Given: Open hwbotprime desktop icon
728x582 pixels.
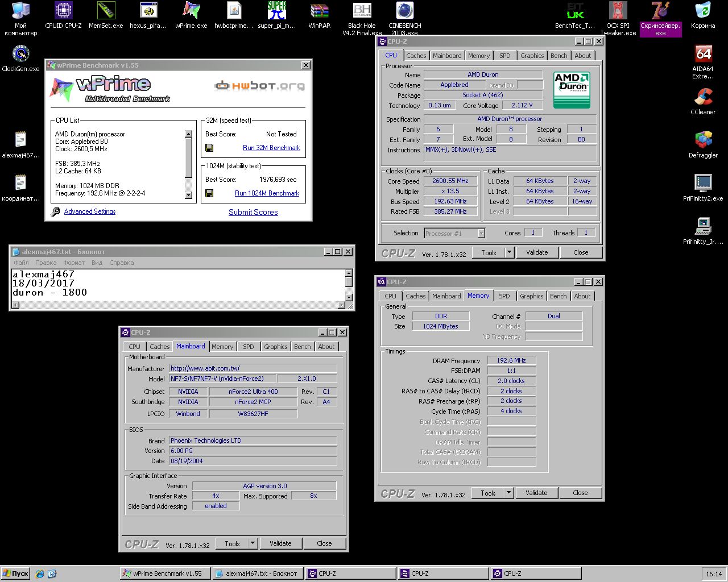Looking at the screenshot, I should click(x=234, y=15).
